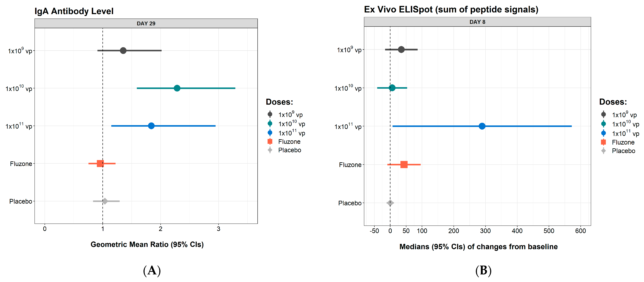Click the teal 1x10^10 vp point in IgA plot
The image size is (644, 282).
(177, 88)
